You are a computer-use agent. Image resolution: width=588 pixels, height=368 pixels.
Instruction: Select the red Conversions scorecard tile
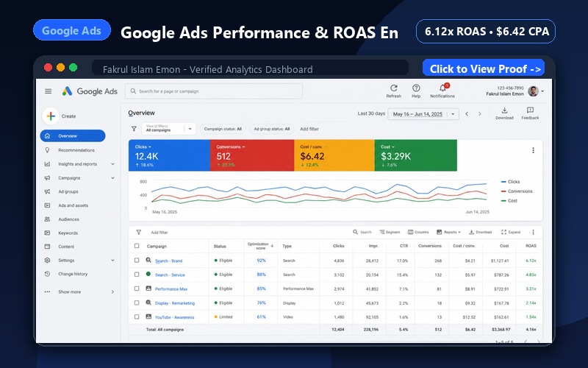coord(252,155)
